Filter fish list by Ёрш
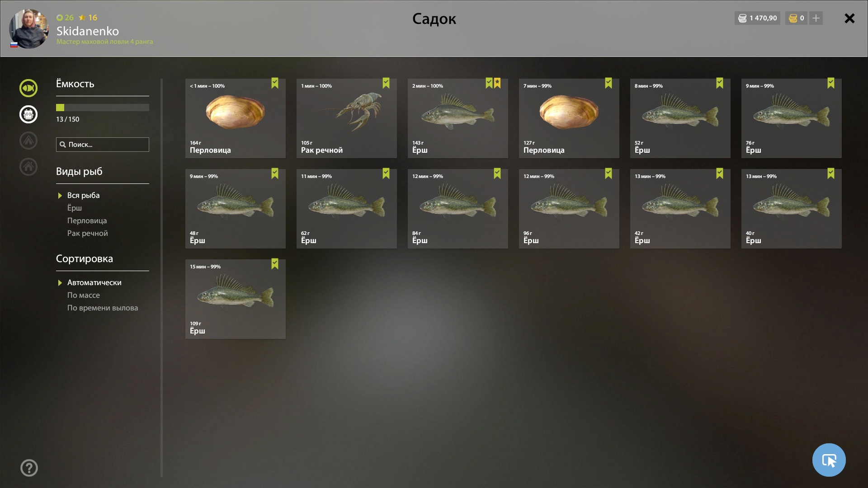Image resolution: width=868 pixels, height=488 pixels. point(75,208)
